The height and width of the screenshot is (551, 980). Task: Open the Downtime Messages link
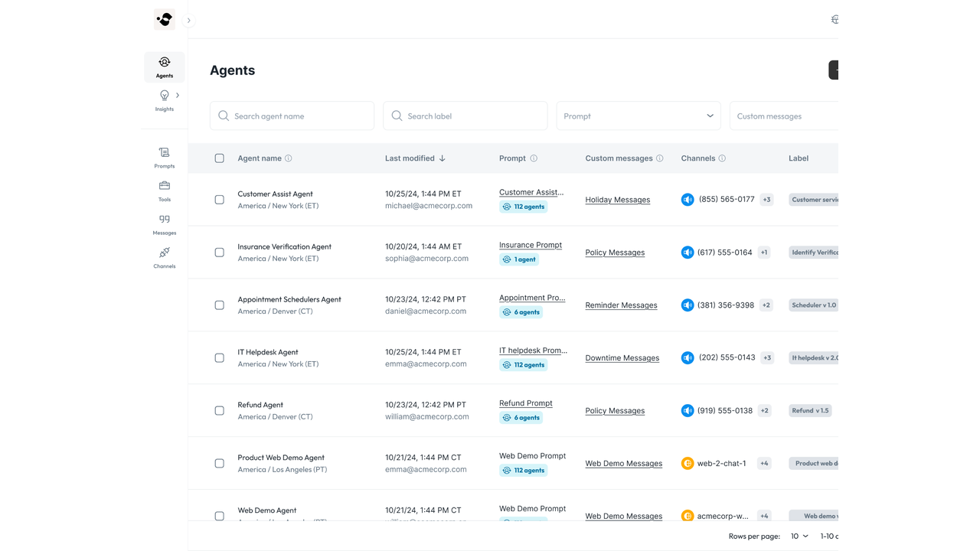[622, 358]
